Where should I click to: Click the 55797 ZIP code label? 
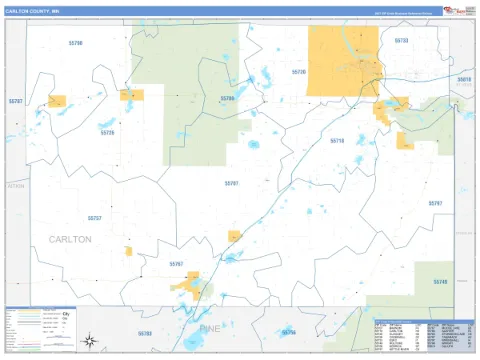click(x=435, y=203)
